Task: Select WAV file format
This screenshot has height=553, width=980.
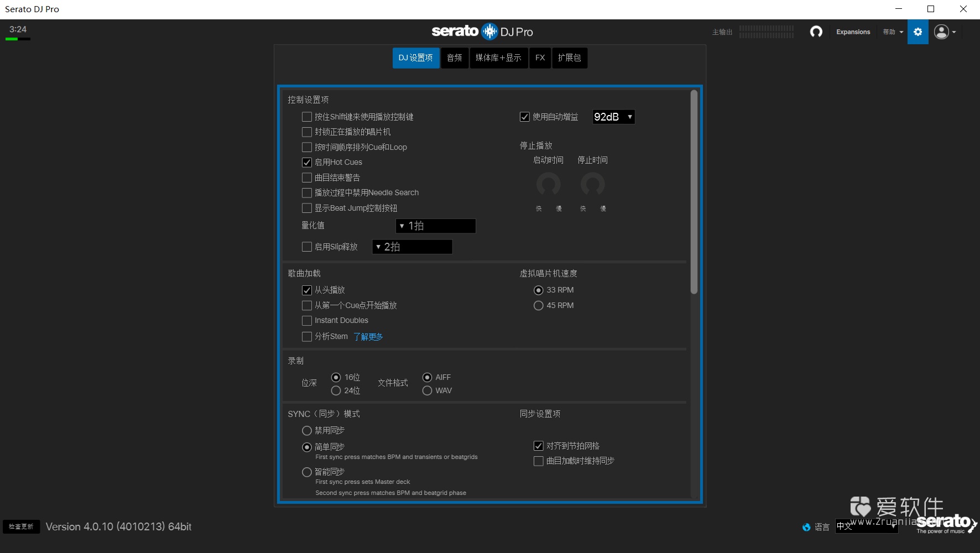Action: tap(427, 390)
